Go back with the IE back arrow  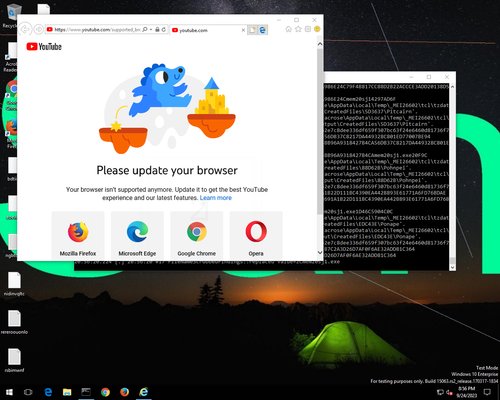coord(25,29)
